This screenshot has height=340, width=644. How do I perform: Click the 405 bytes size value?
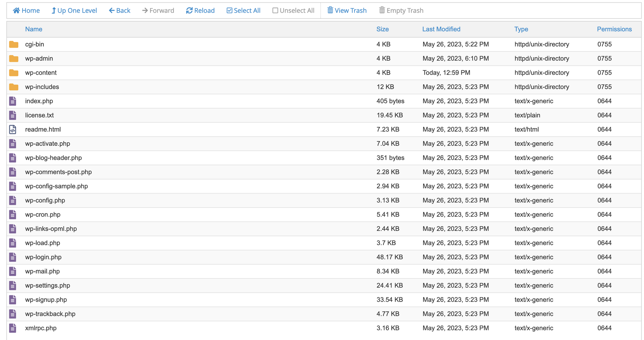point(390,101)
